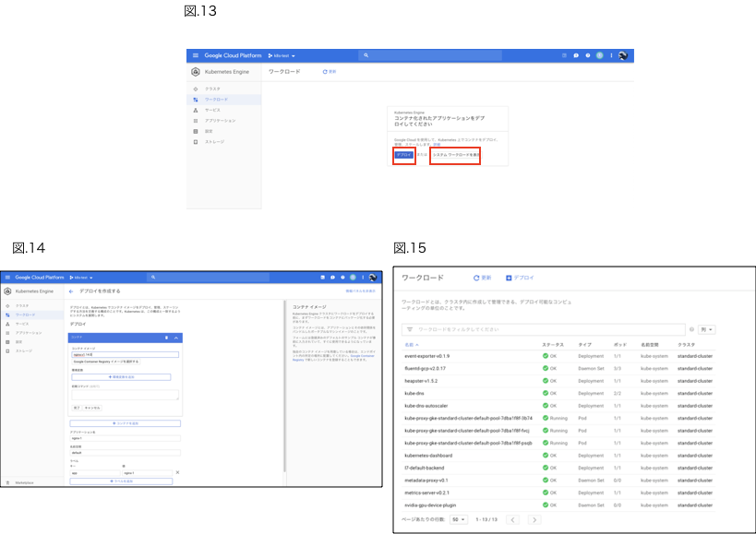The image size is (756, 534).
Task: Click システム ワークロードを表示 button in Fig.13
Action: click(455, 155)
